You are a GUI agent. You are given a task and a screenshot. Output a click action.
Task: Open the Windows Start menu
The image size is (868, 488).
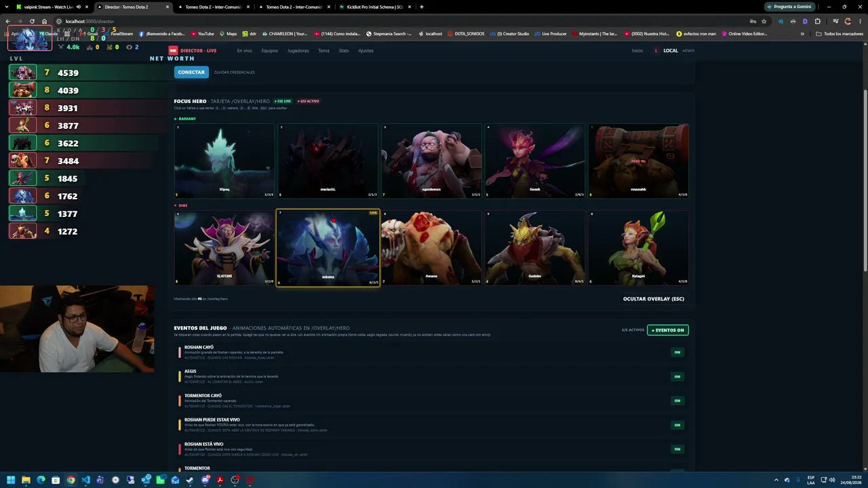(x=11, y=480)
